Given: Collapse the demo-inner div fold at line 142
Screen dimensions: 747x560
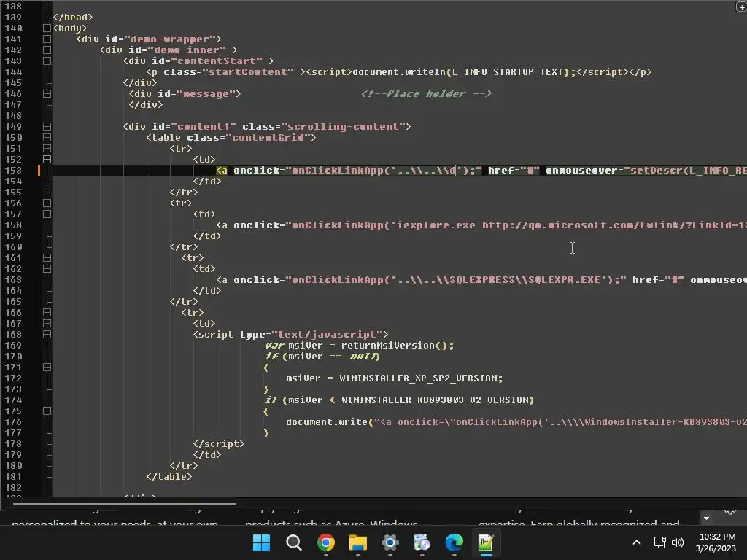Looking at the screenshot, I should (47, 50).
